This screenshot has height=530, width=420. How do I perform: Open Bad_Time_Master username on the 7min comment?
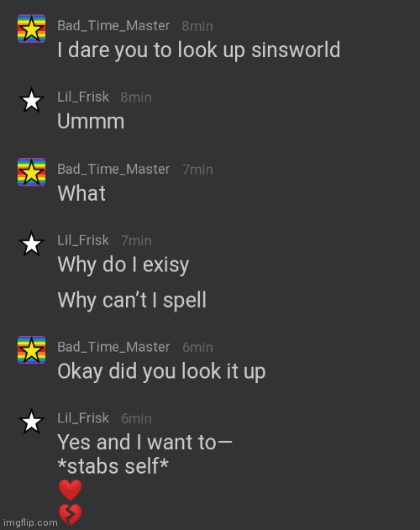point(113,169)
